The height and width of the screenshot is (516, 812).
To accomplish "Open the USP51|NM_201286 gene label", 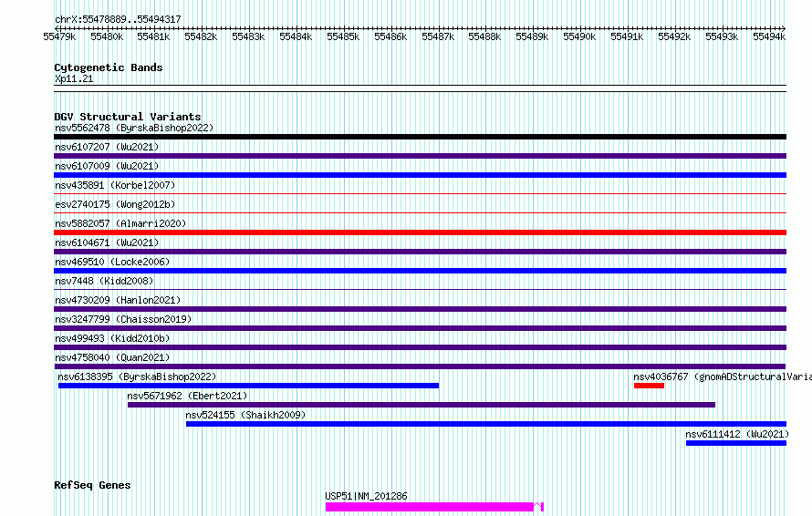I will pos(366,496).
